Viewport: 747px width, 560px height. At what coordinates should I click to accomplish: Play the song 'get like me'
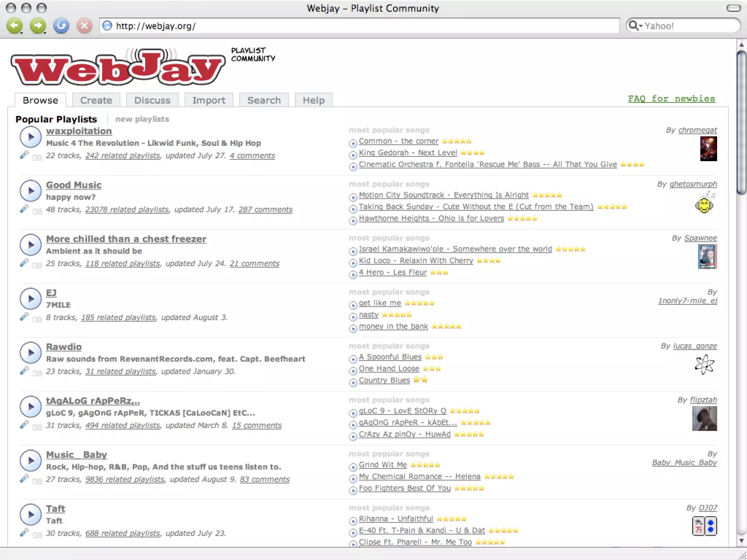(x=353, y=305)
